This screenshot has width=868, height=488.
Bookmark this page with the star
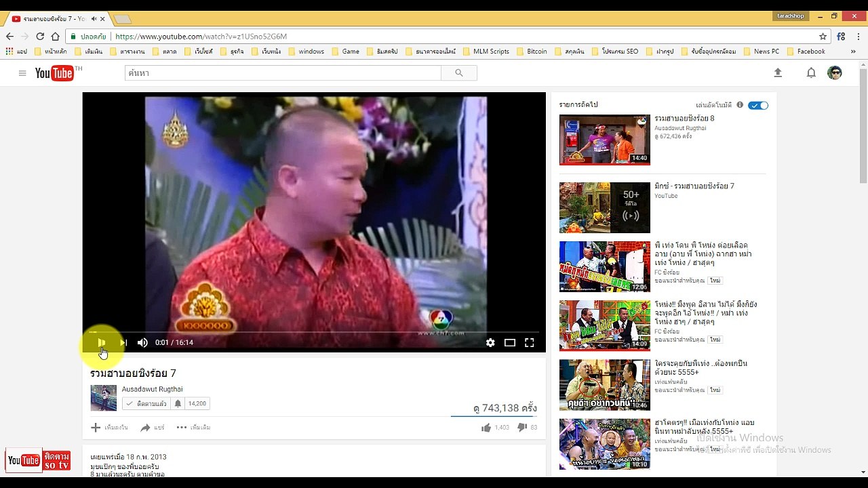coord(823,37)
